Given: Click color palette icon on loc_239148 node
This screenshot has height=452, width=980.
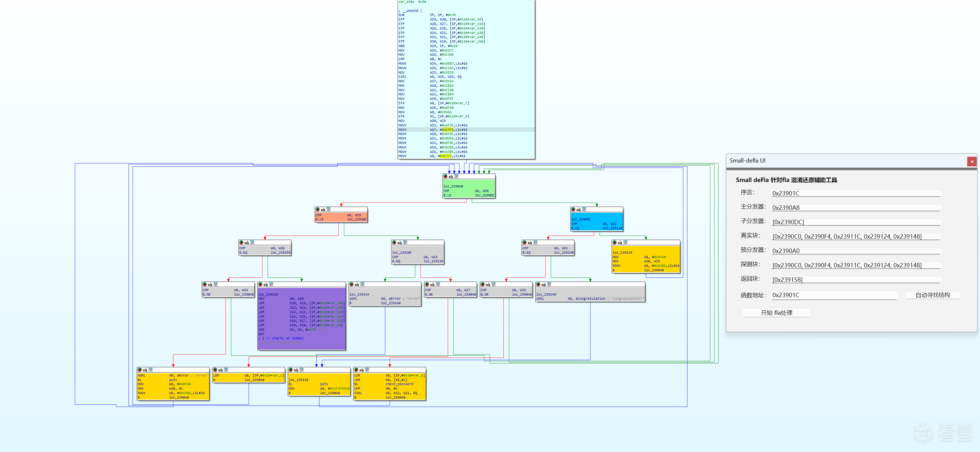Looking at the screenshot, I should (x=290, y=370).
